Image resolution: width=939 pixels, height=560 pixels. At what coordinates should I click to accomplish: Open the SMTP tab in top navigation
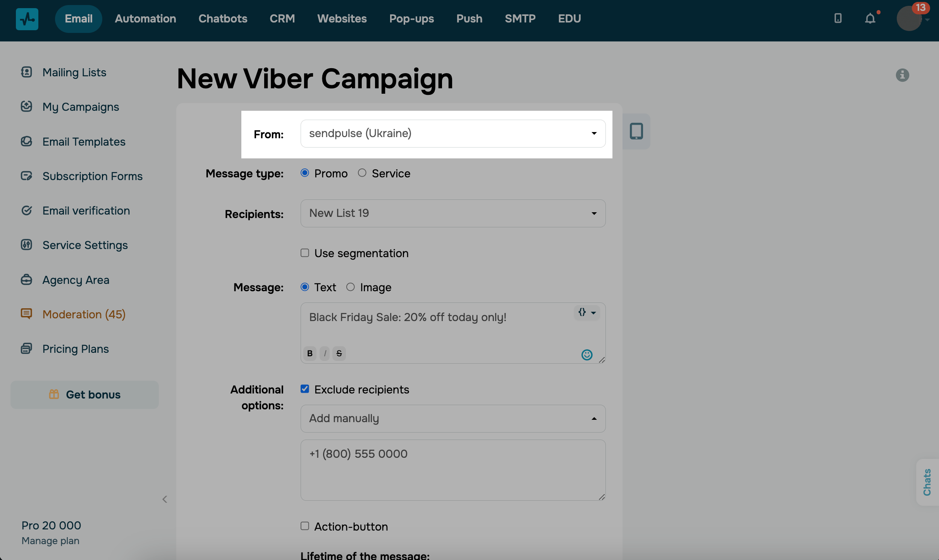(520, 18)
